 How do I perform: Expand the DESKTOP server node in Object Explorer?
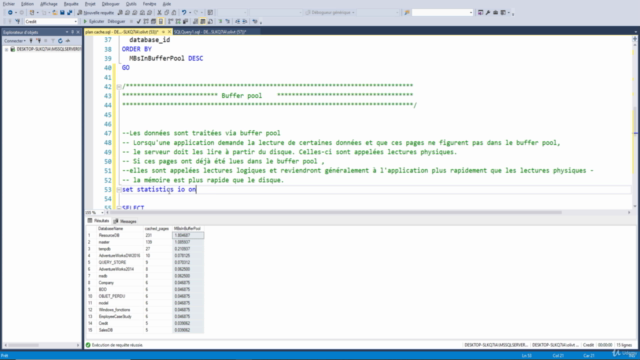tap(6, 49)
